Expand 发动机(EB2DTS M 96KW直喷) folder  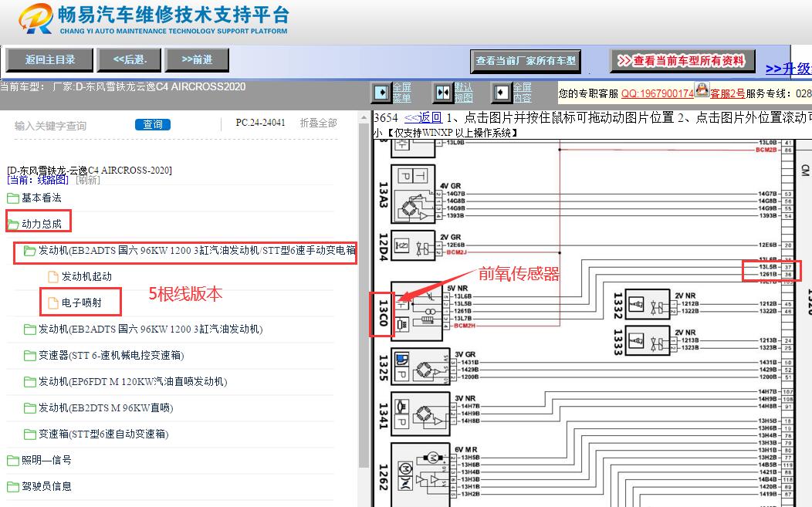click(x=107, y=408)
